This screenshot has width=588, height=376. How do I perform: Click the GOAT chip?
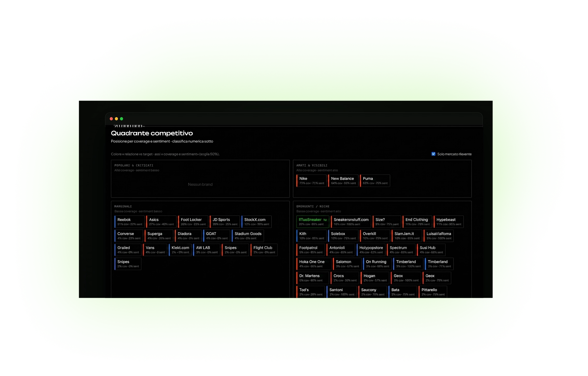click(x=217, y=236)
